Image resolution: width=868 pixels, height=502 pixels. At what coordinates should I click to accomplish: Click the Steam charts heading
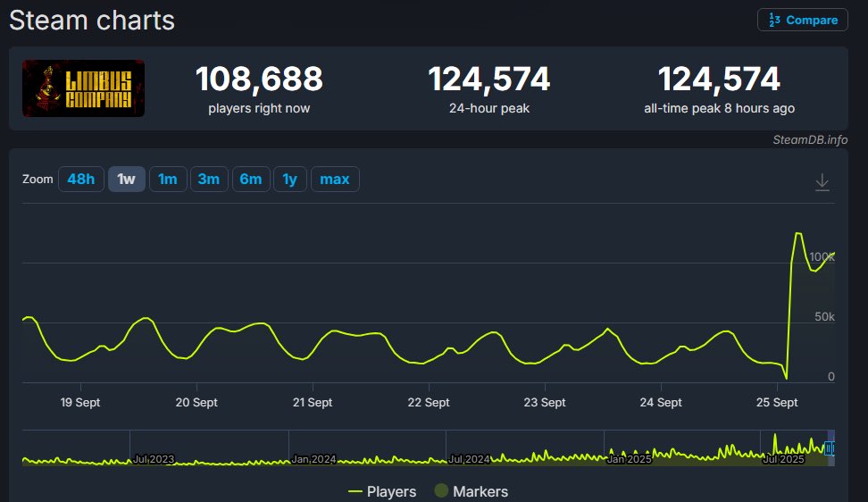(92, 20)
